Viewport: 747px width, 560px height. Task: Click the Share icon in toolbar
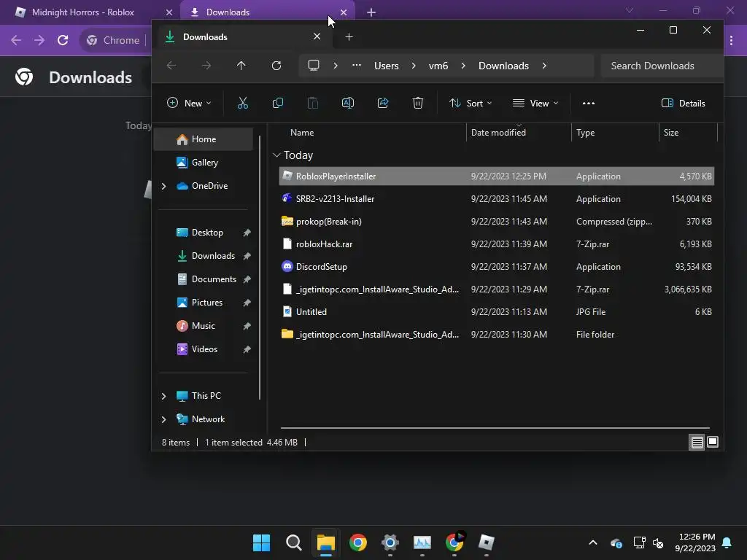tap(383, 103)
